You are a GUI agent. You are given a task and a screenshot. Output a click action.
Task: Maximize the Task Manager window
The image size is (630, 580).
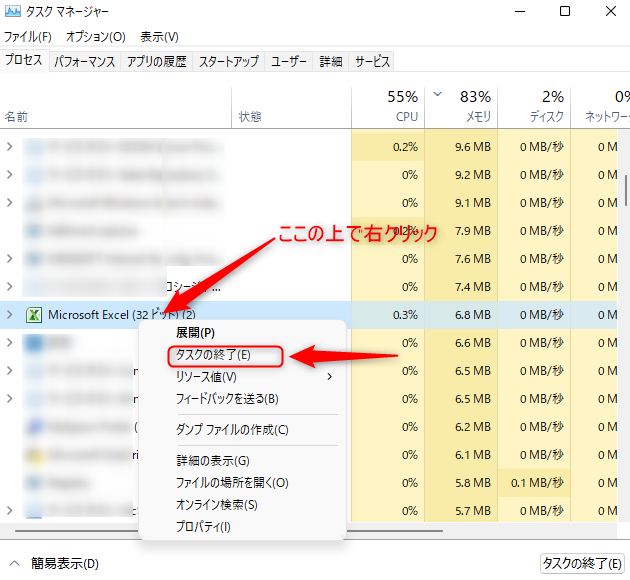point(565,12)
